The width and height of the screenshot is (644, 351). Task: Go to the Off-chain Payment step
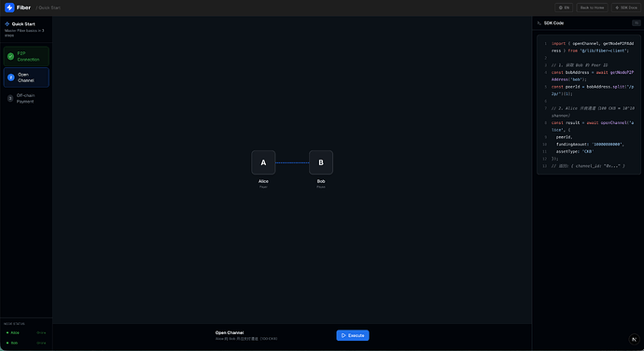(x=26, y=98)
